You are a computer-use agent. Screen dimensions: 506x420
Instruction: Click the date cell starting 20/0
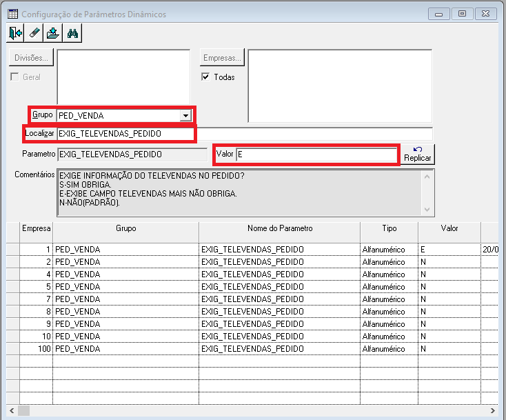(490, 249)
